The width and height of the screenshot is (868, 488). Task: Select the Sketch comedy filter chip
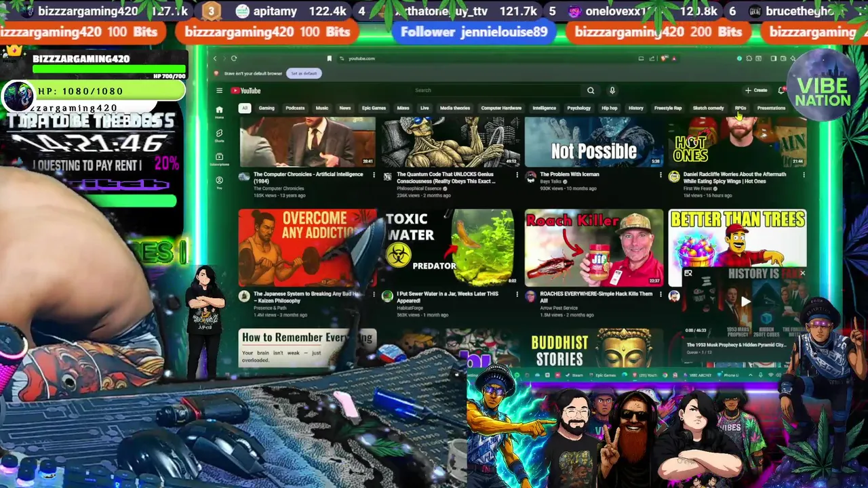tap(708, 108)
